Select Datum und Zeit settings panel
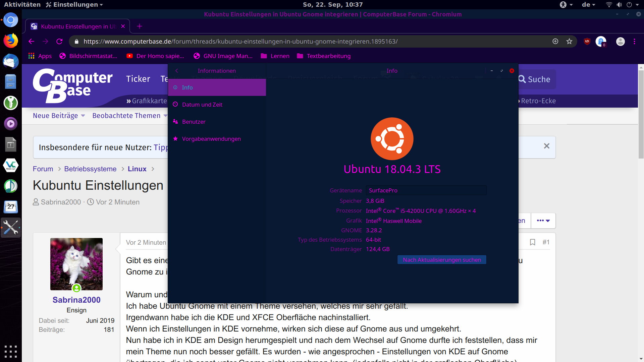 pos(202,105)
